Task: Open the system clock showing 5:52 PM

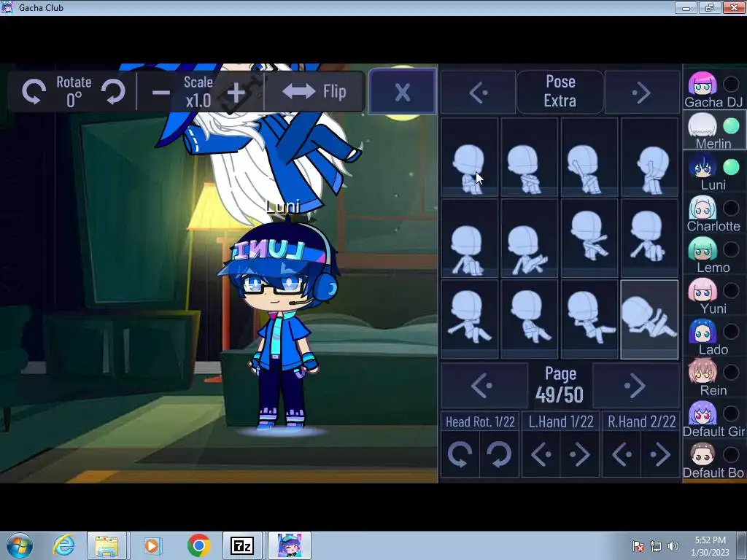Action: point(711,546)
